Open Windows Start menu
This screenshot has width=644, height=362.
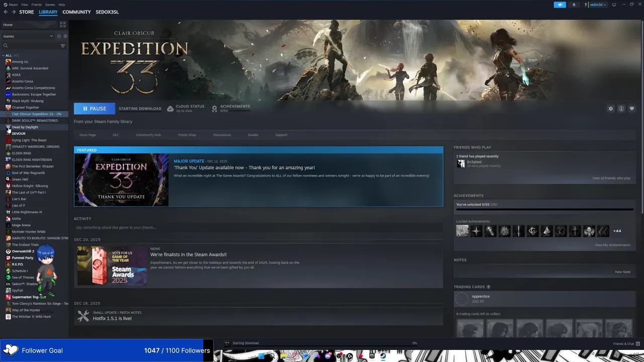(x=261, y=356)
